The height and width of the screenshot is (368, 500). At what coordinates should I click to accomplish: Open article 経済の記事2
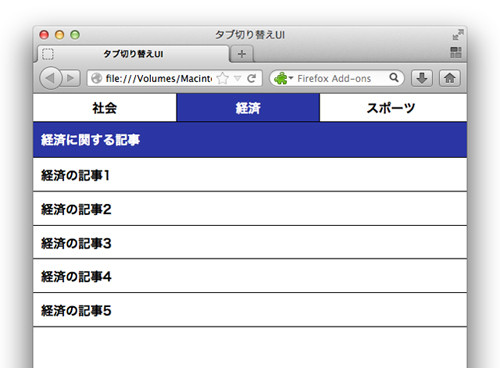point(250,209)
